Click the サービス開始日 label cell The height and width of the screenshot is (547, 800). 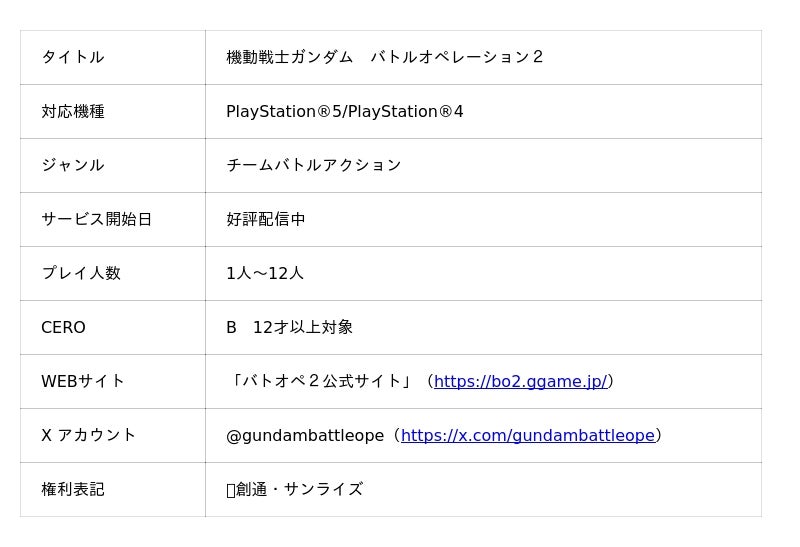(x=97, y=219)
